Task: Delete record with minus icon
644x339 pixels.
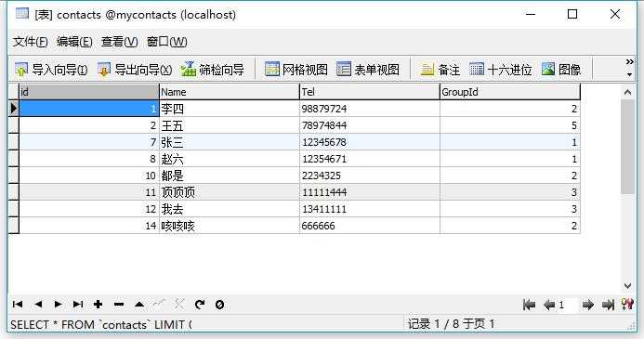Action: (x=119, y=305)
